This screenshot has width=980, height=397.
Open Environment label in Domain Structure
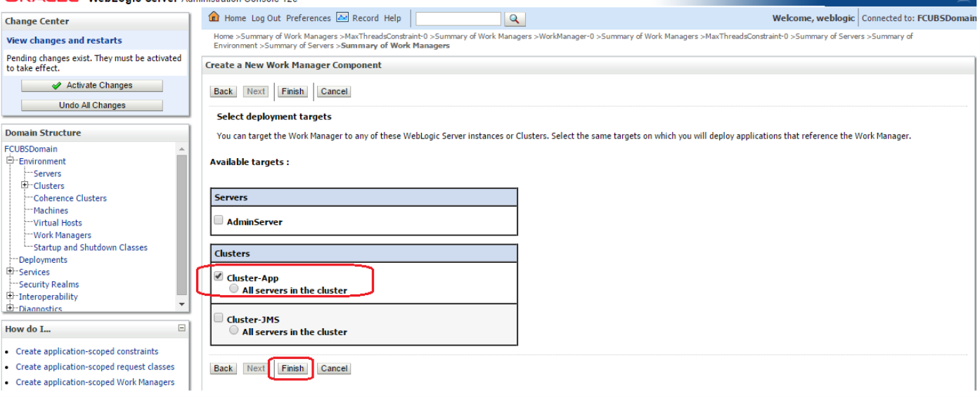pos(42,161)
